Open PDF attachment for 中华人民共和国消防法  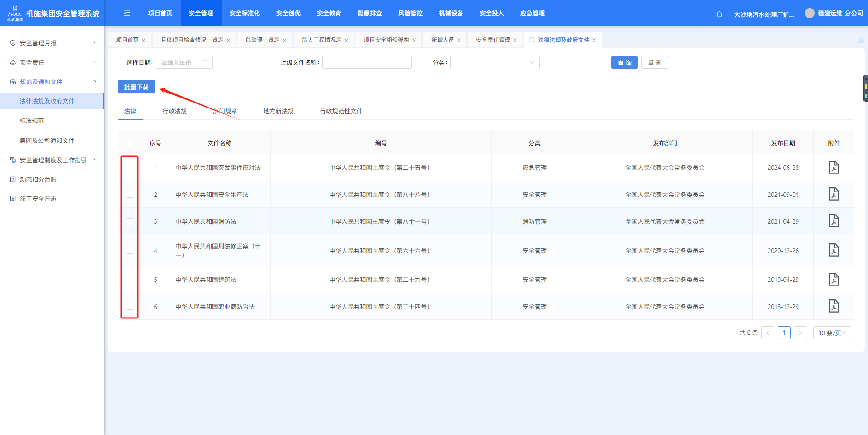[x=833, y=221]
